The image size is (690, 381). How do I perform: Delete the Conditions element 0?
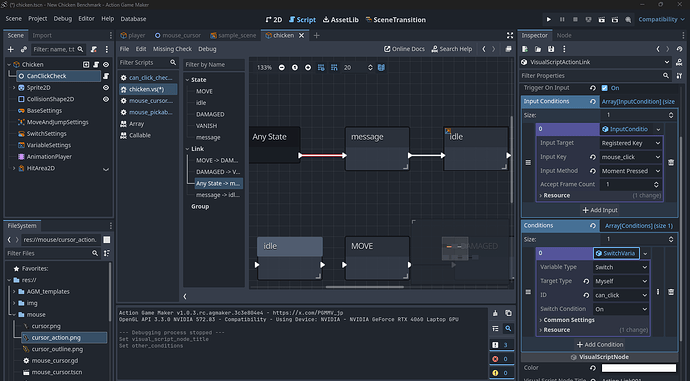[671, 292]
